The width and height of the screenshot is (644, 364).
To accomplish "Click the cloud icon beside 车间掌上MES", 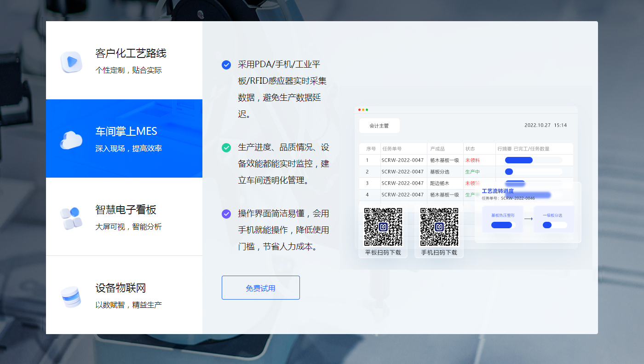I will (x=71, y=139).
